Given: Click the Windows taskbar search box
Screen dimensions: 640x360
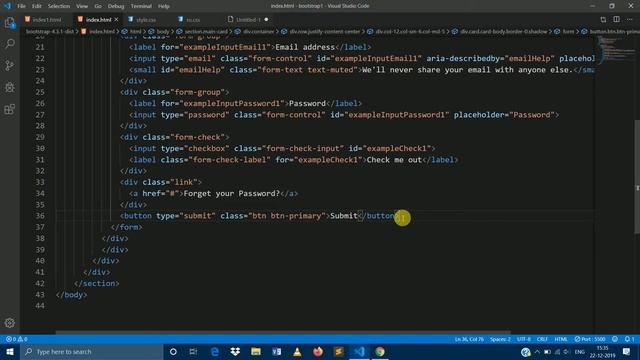Looking at the screenshot, I should pos(92,351).
